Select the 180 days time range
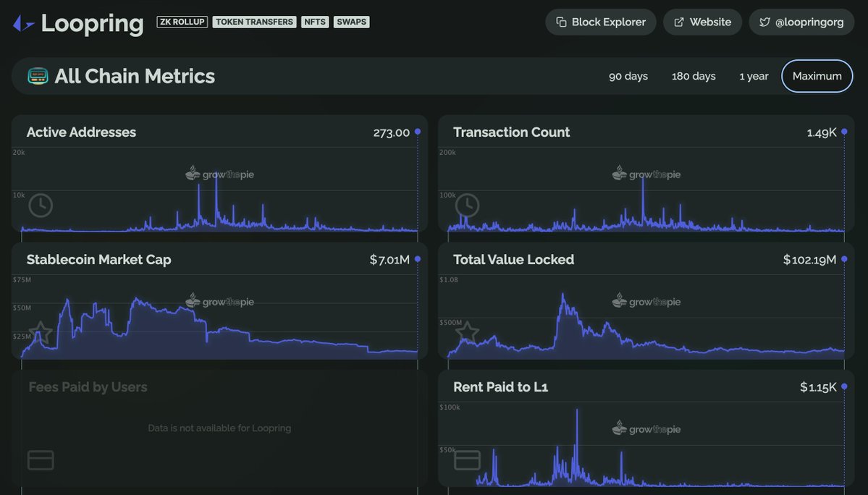Image resolution: width=868 pixels, height=495 pixels. [x=693, y=75]
